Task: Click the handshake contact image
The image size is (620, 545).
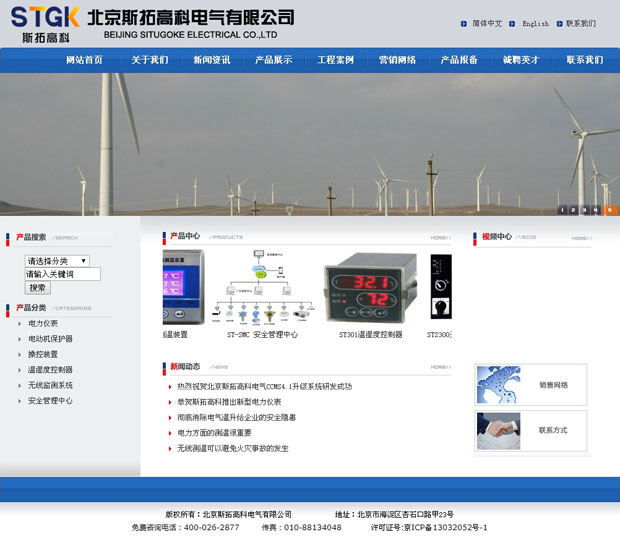Action: pyautogui.click(x=498, y=430)
